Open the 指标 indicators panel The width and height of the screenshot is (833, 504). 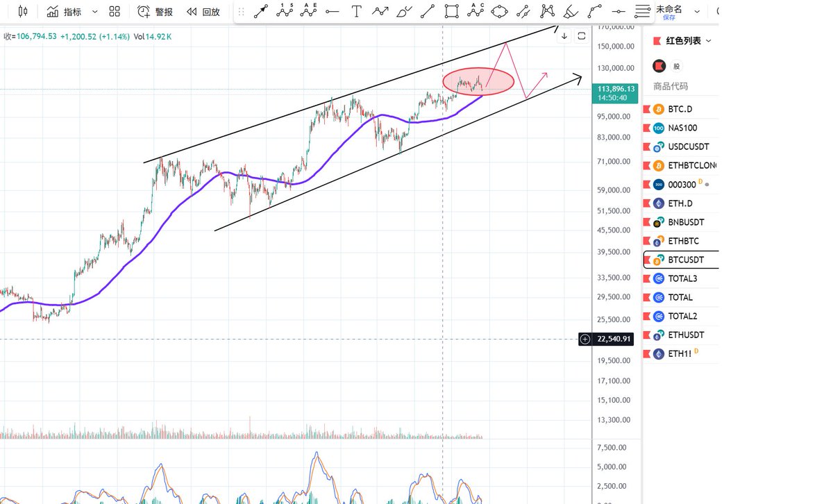(x=63, y=11)
